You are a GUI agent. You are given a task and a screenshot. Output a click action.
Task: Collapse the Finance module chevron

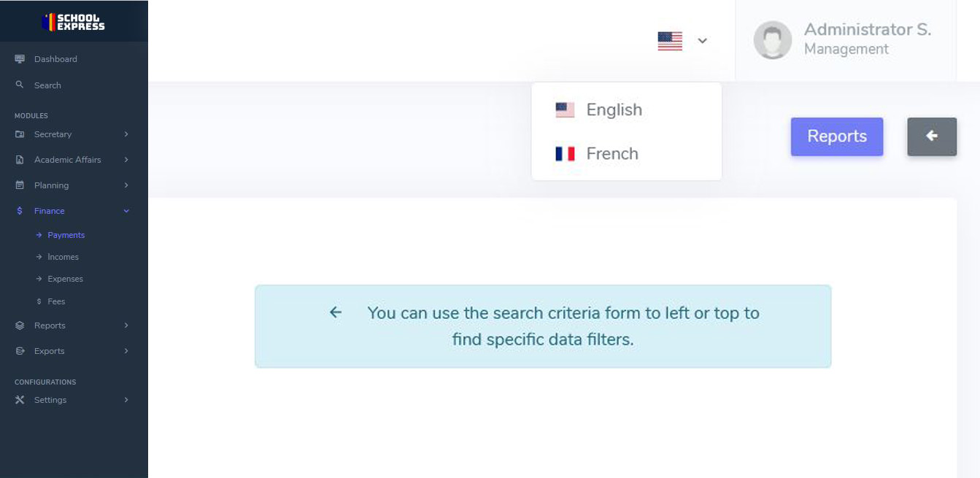(x=126, y=211)
